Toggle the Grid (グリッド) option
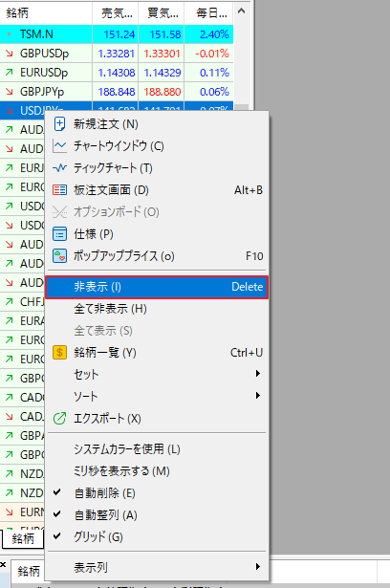The width and height of the screenshot is (390, 588). tap(157, 537)
